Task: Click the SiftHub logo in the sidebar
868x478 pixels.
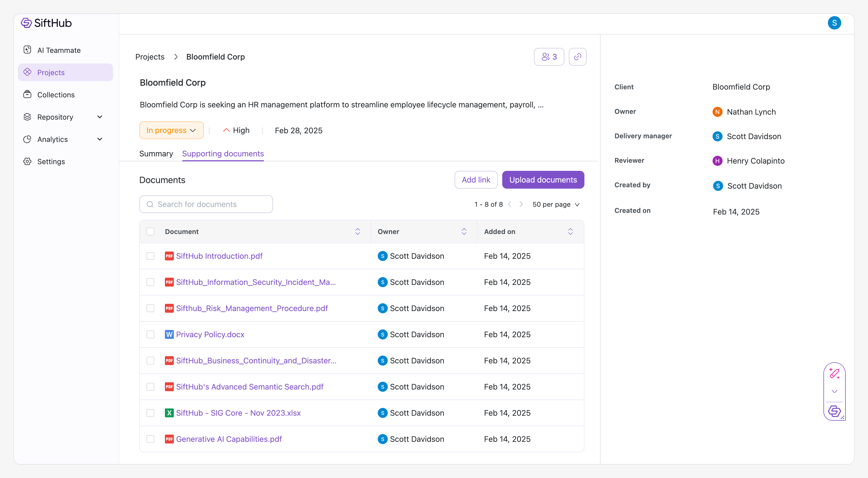Action: click(x=46, y=23)
